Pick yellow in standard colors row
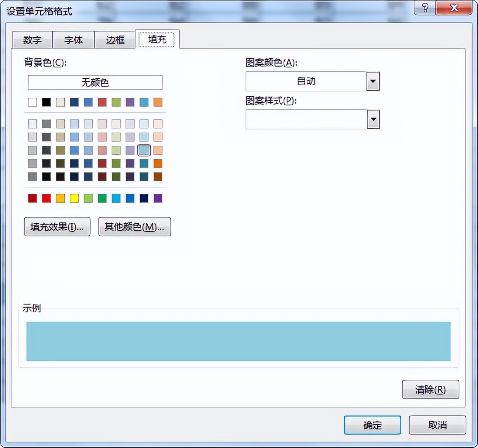 [x=74, y=198]
